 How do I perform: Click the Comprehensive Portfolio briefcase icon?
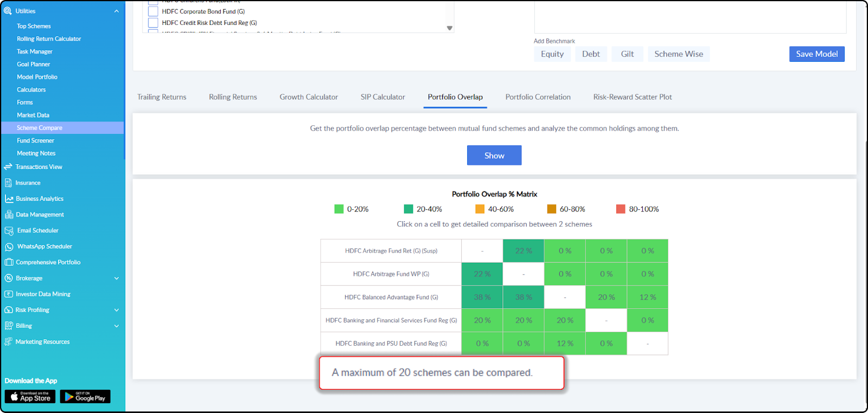pos(9,262)
